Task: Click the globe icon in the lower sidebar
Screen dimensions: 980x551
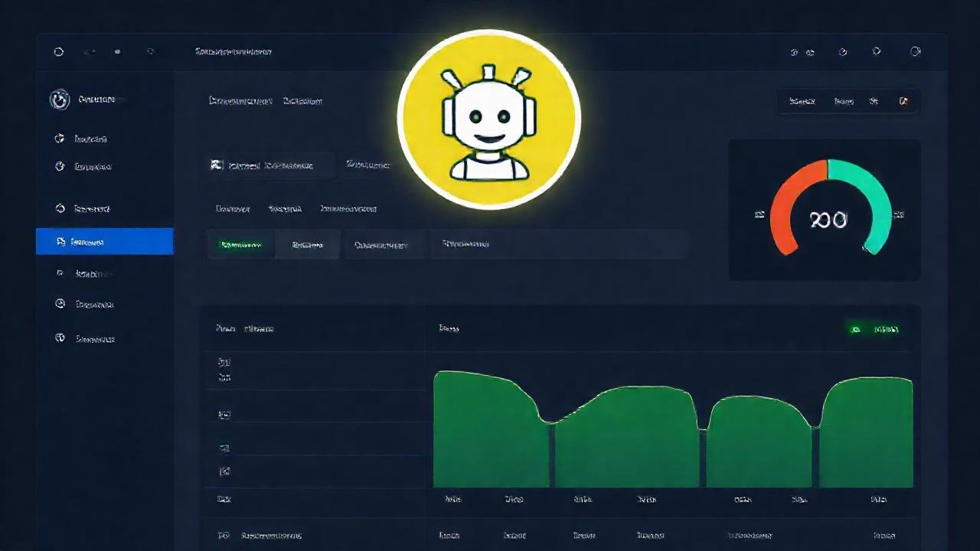Action: pos(60,304)
